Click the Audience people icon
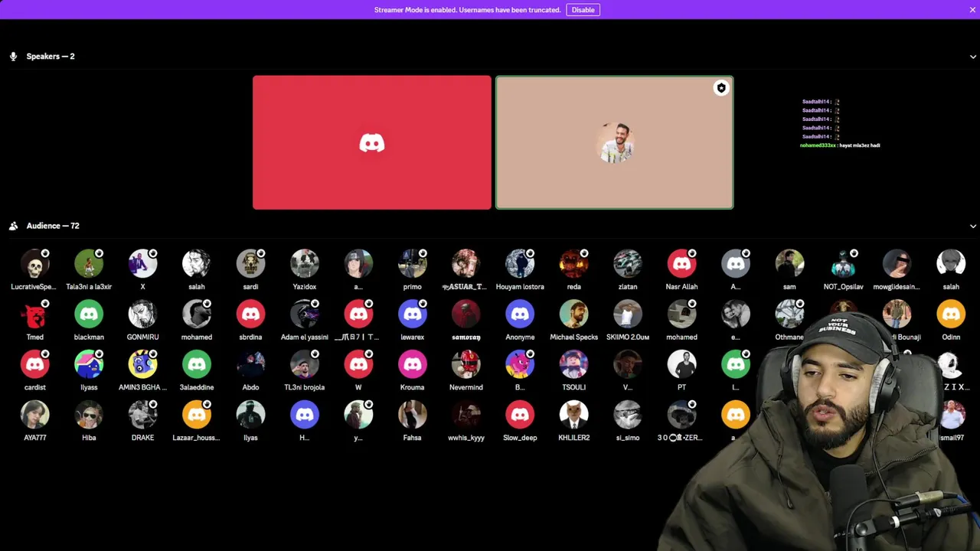 [x=13, y=226]
